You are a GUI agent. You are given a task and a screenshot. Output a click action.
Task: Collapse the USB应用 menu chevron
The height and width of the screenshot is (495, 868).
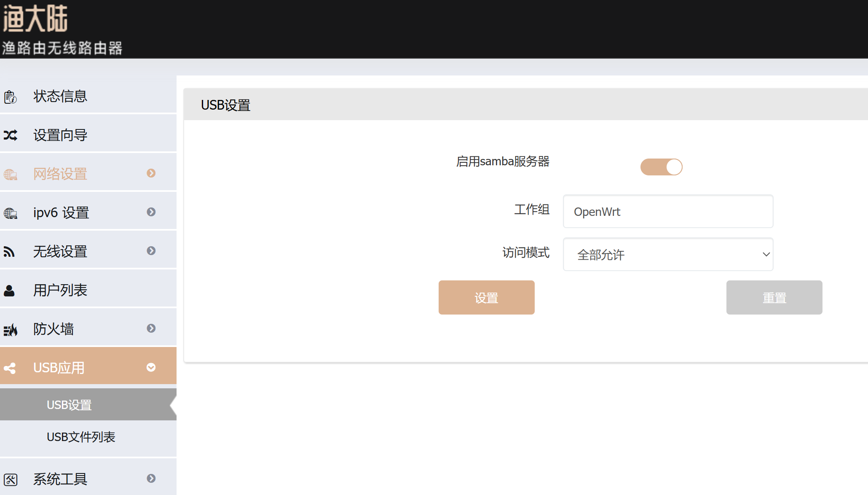[151, 368]
